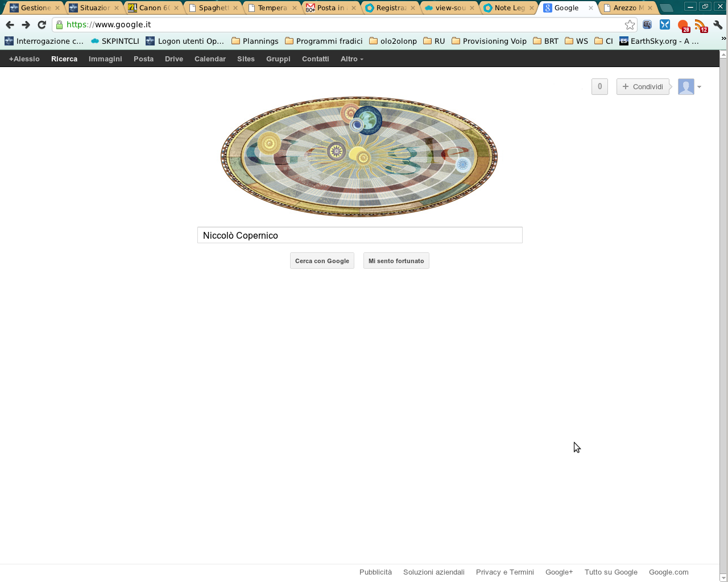
Task: Click the Copernicus heliocentric doodle
Action: pos(359,156)
